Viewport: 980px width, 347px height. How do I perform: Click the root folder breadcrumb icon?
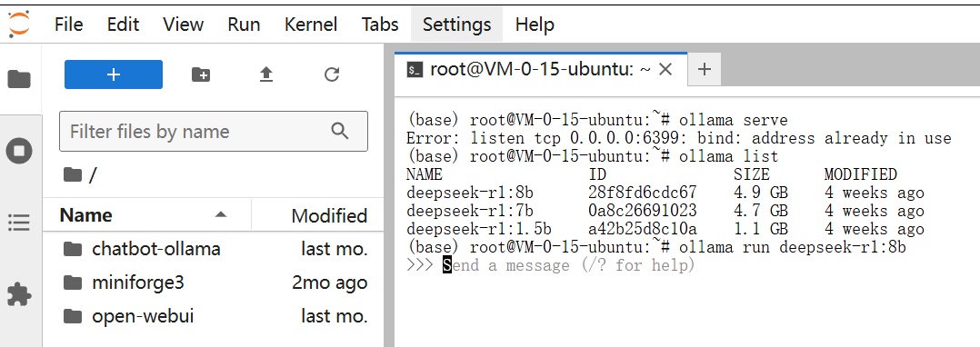pos(73,175)
